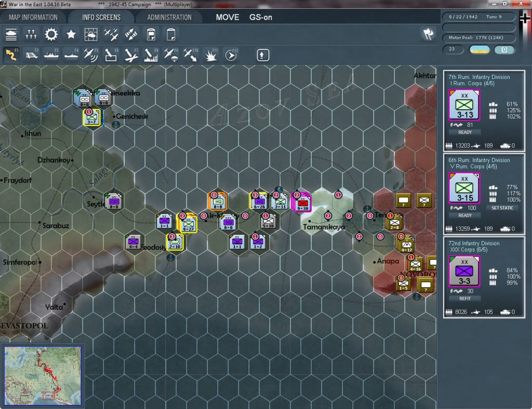Select the HQ 6=26 unit counter

259,202
